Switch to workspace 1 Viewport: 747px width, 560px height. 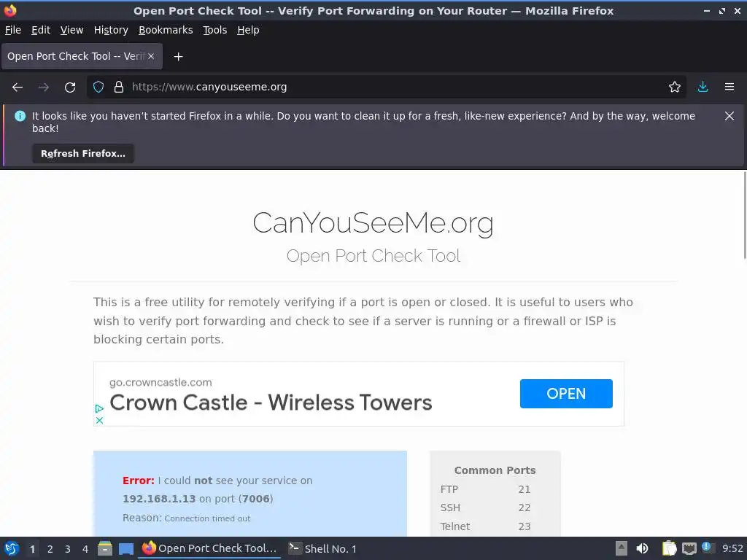pyautogui.click(x=32, y=549)
